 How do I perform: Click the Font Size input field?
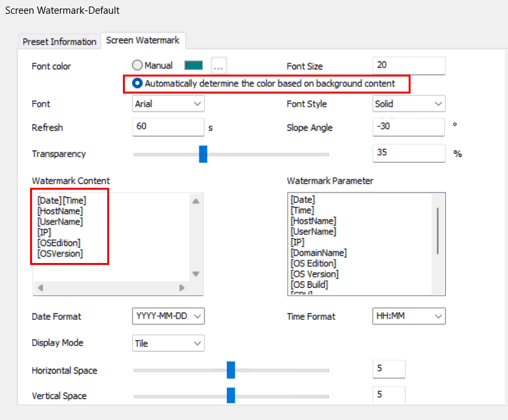409,65
